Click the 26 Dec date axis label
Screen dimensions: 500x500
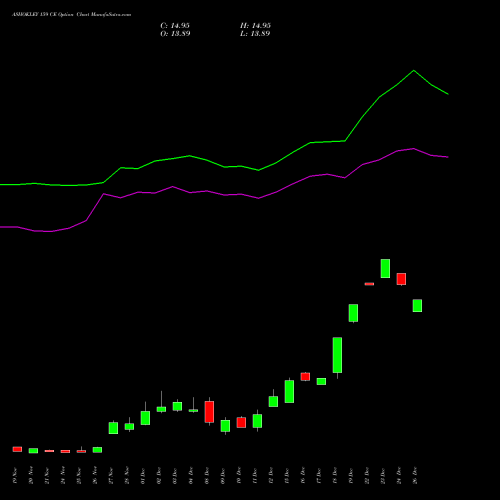415,476
